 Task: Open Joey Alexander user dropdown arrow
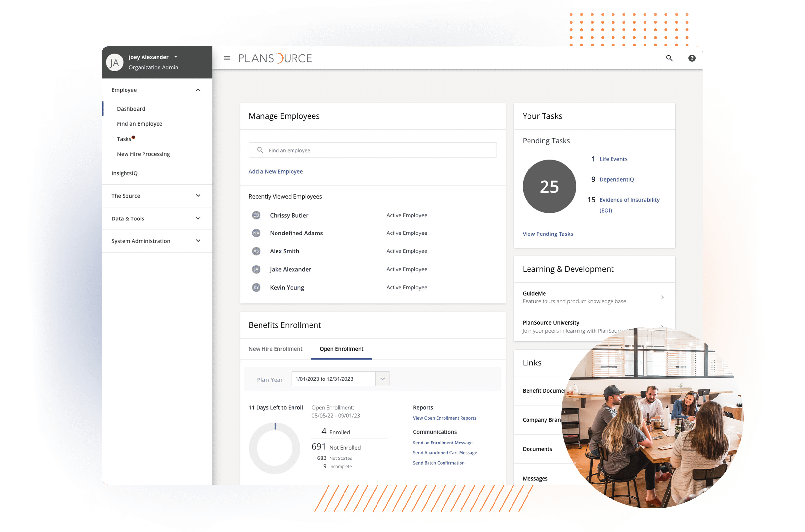click(x=176, y=57)
